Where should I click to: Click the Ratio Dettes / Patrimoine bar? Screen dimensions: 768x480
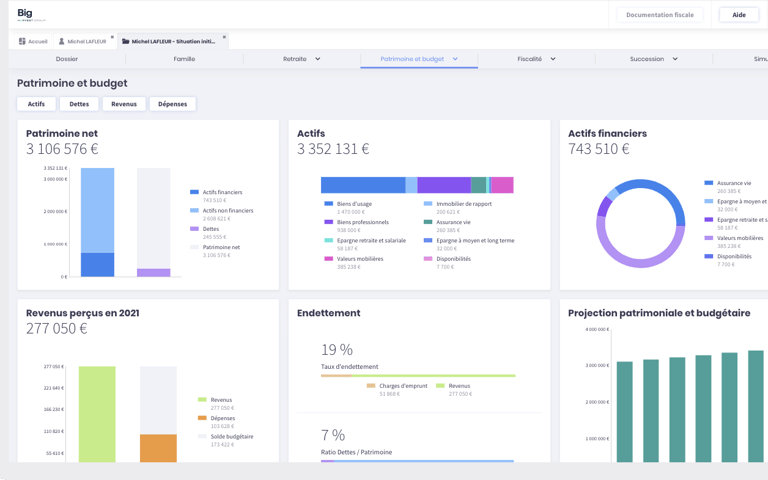point(417,461)
